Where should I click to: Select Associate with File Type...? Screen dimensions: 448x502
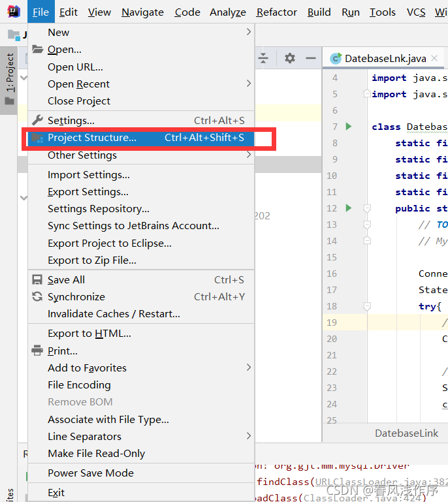pos(141,419)
